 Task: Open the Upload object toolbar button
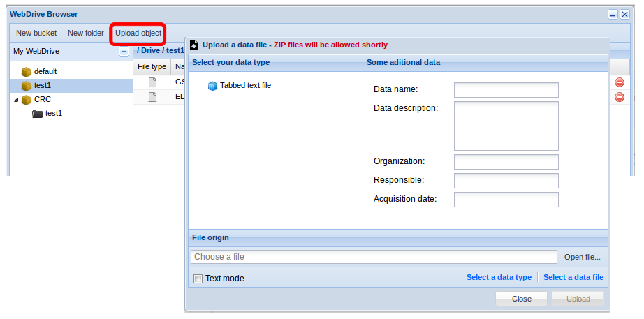[138, 33]
